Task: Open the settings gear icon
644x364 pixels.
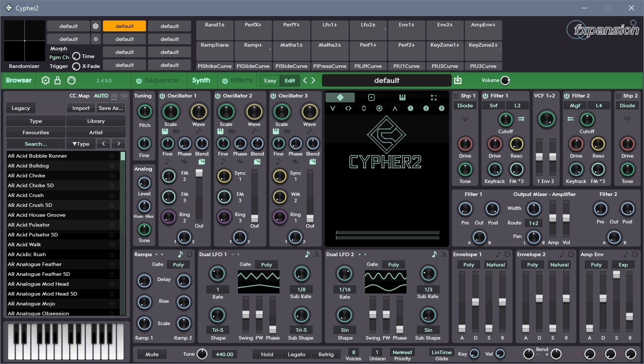Action: (46, 80)
